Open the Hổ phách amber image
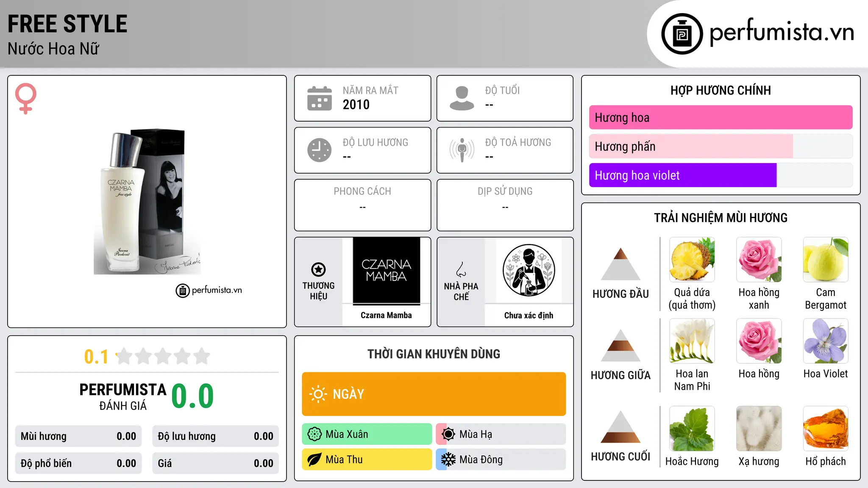 point(826,429)
